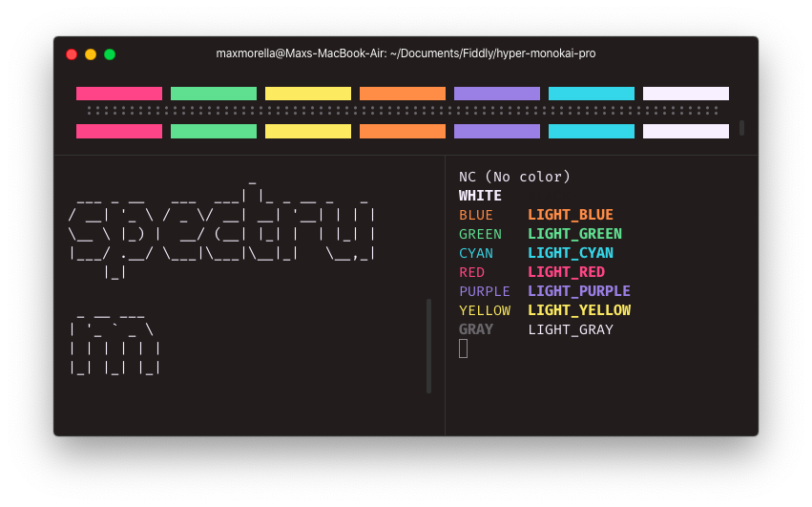Click the yellow minimize window button
Screen dimensions: 812x507
pos(91,54)
